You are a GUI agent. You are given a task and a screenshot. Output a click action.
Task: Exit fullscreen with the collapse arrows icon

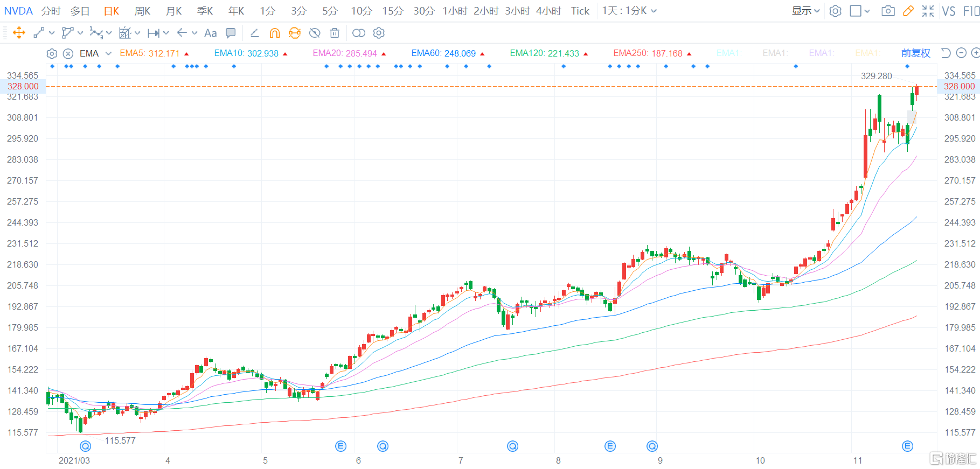[x=928, y=11]
